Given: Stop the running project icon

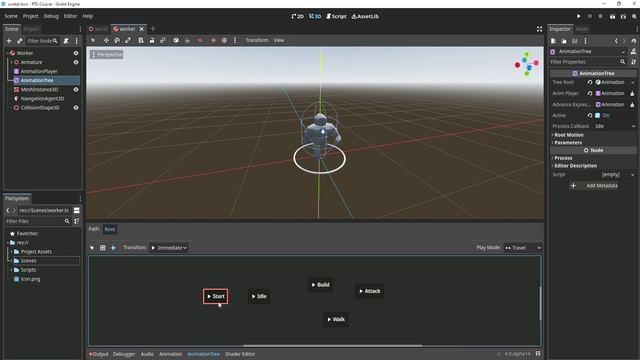Looking at the screenshot, I should [600, 16].
